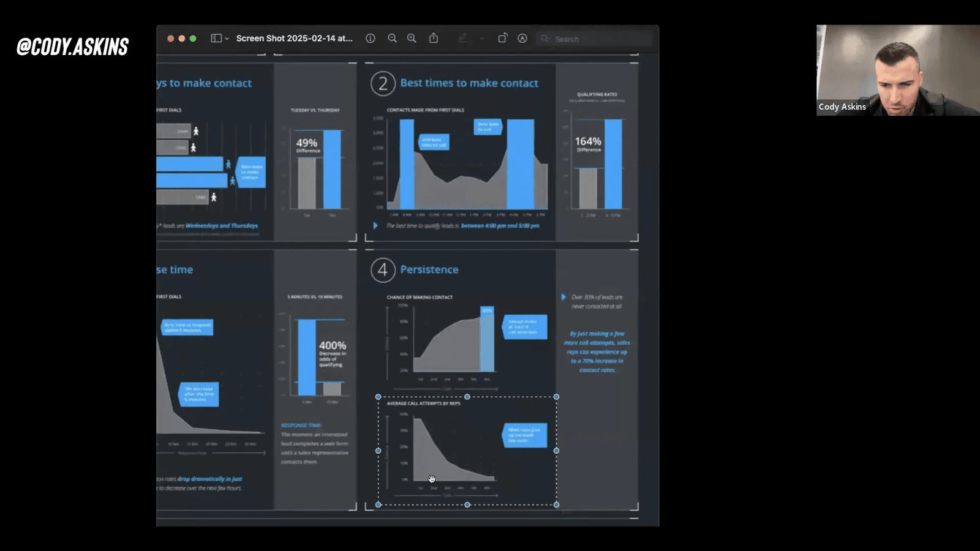Open the Inspector info panel
Viewport: 980px width, 551px height.
click(371, 39)
